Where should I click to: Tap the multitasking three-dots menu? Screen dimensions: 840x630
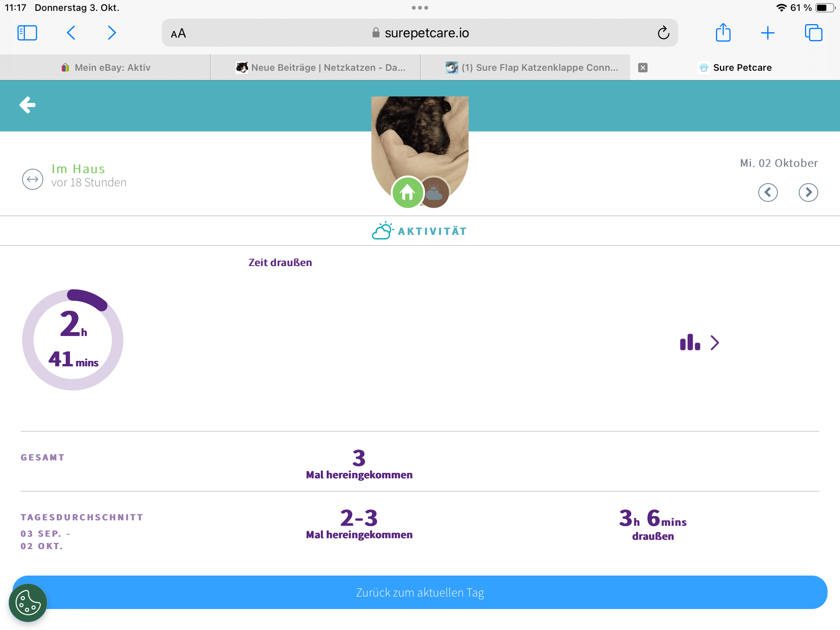[420, 8]
